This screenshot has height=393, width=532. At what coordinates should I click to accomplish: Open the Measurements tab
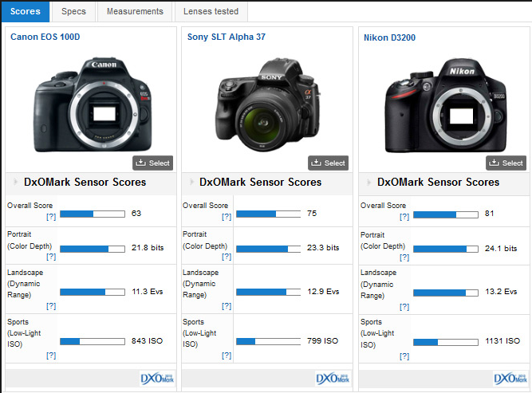[135, 11]
